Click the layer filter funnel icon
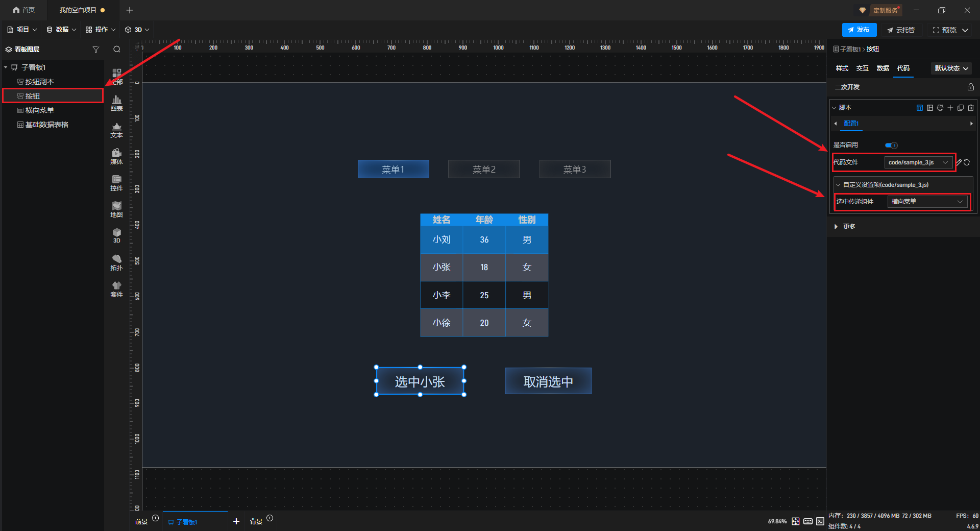 95,50
